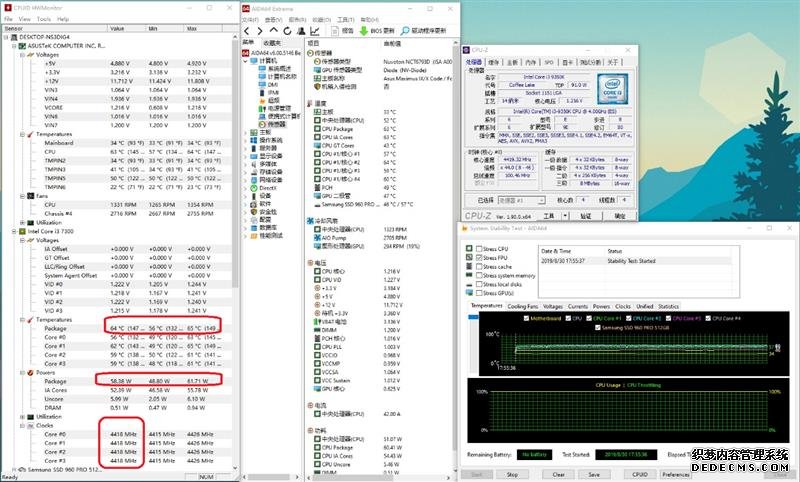800x482 pixels.
Task: Click the driver update magnifier icon
Action: tap(405, 31)
